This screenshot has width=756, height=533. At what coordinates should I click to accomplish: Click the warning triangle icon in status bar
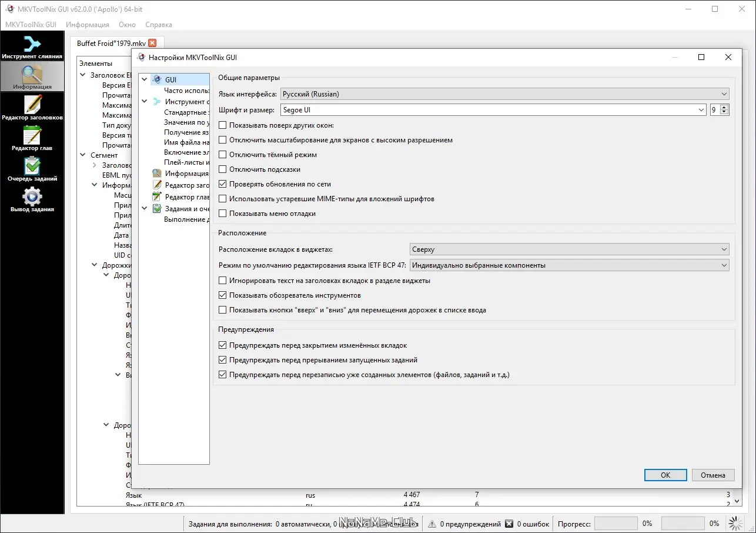coord(431,524)
